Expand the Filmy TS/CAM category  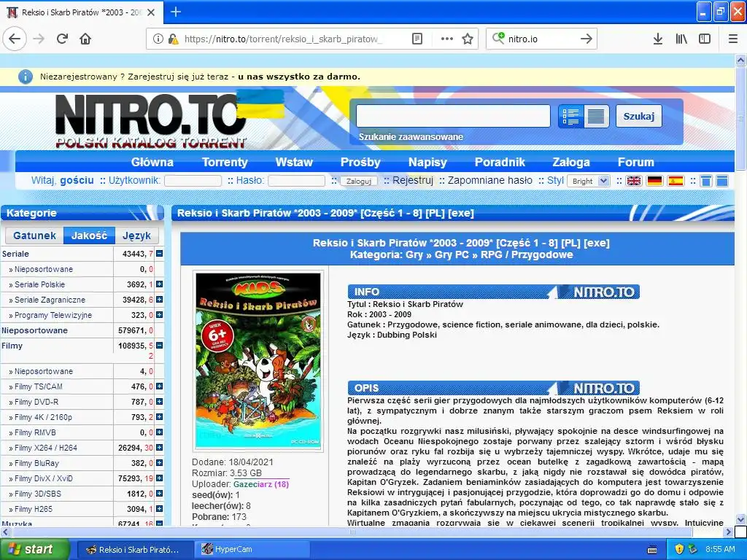pyautogui.click(x=160, y=386)
